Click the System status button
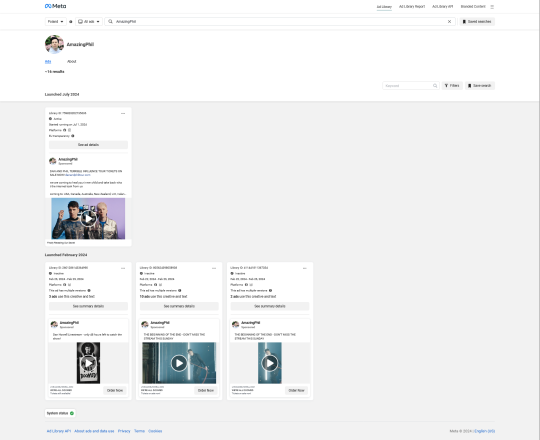The width and height of the screenshot is (540, 440). click(x=60, y=413)
